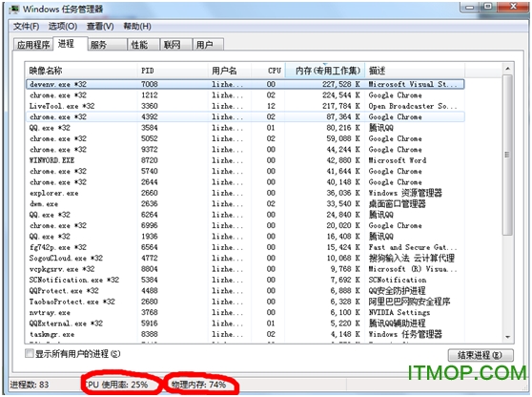
Task: Click the scrollbar up arrow
Action: [x=507, y=69]
